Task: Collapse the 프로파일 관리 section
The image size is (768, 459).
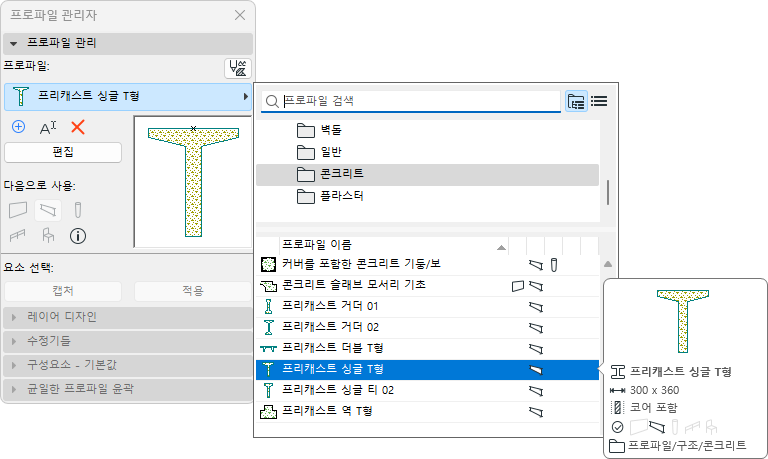Action: coord(128,43)
